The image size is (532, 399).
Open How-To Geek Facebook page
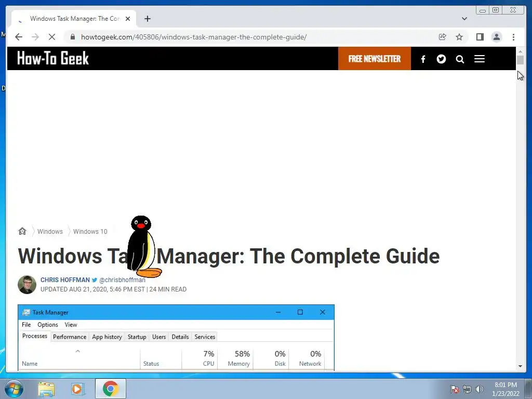(423, 59)
